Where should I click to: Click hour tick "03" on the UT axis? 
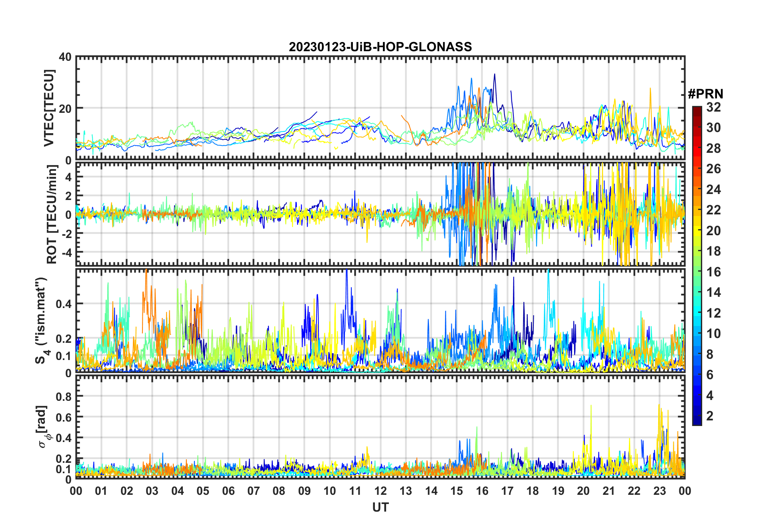coord(152,491)
